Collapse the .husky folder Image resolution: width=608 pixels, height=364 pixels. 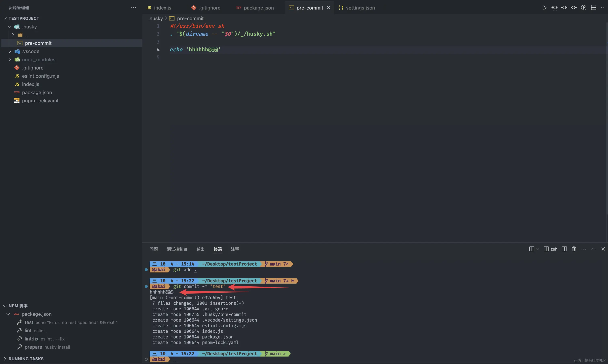[10, 27]
